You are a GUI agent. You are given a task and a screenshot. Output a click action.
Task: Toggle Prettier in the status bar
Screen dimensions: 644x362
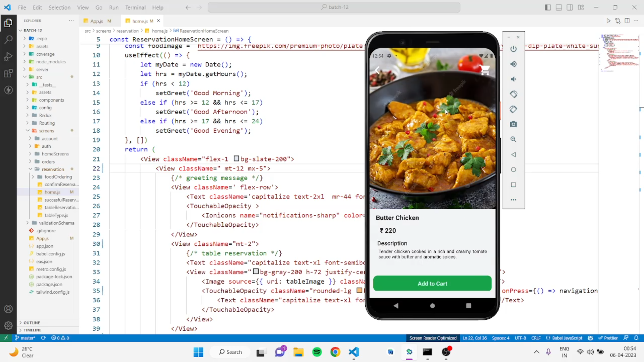(x=608, y=338)
